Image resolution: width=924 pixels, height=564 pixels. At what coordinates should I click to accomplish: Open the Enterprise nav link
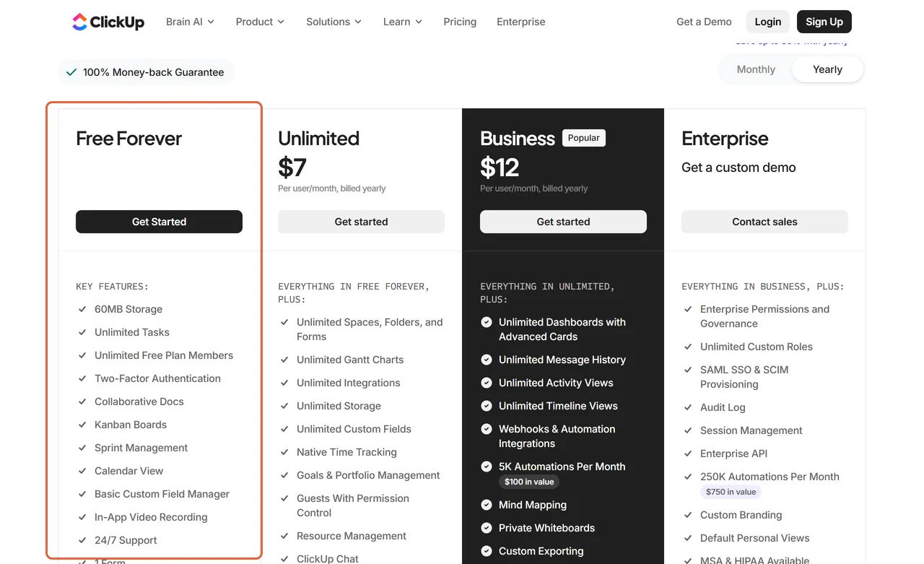pos(521,22)
